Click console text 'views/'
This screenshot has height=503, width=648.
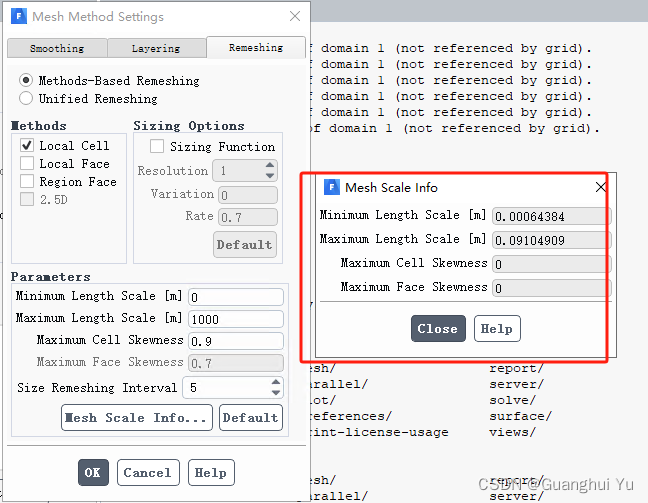[512, 432]
